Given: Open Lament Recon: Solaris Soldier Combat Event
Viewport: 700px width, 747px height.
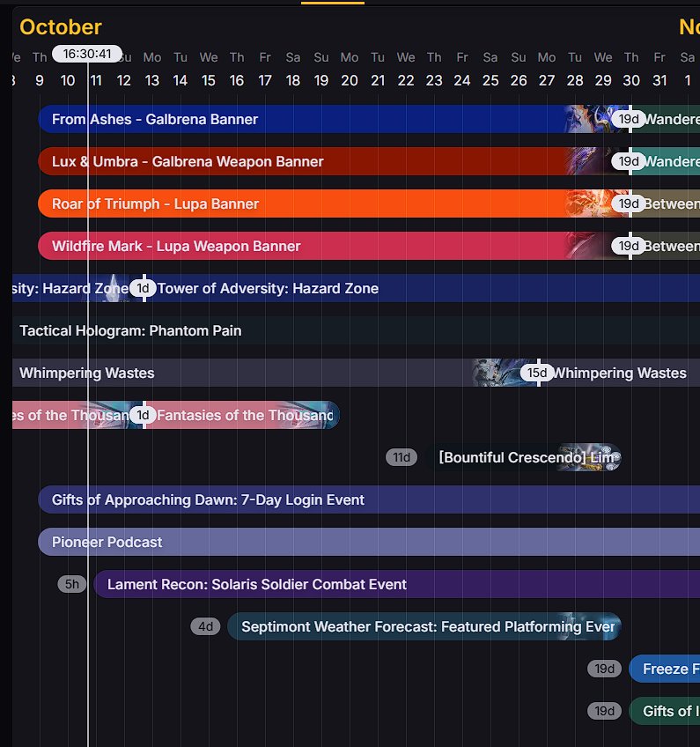Looking at the screenshot, I should (x=396, y=585).
